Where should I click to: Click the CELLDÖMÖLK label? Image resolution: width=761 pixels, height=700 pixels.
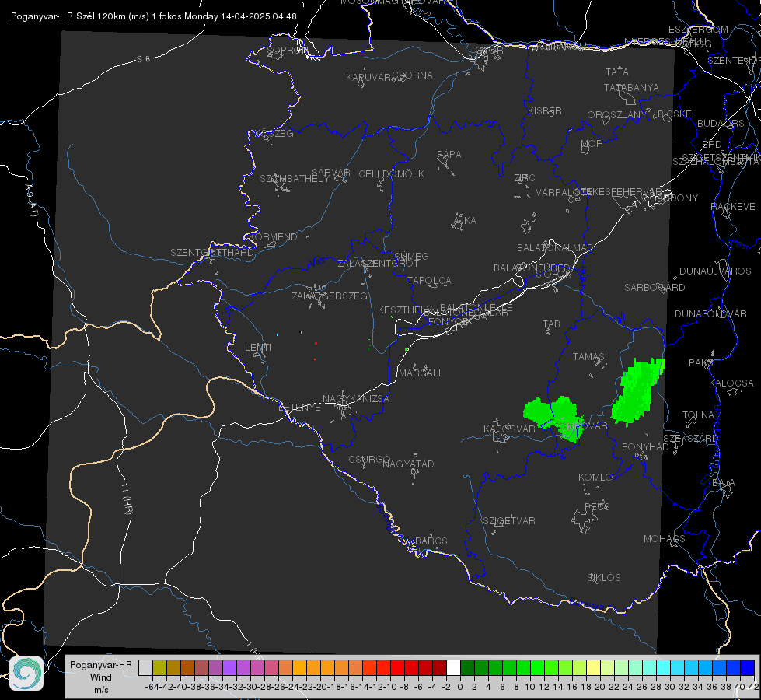392,174
